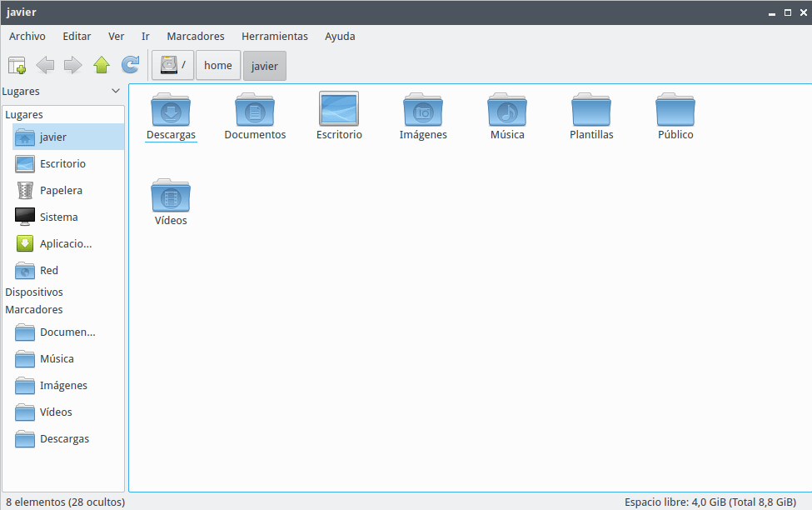Click the Dispositivos section header
812x510 pixels.
tap(34, 292)
